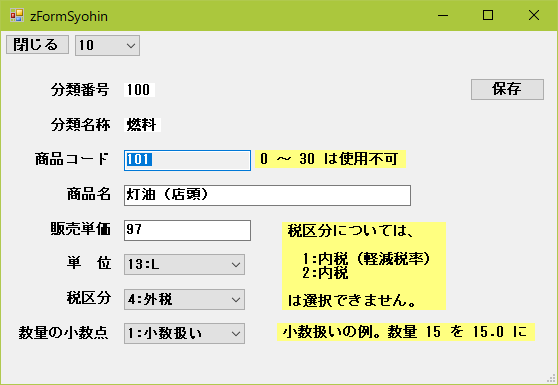
Task: Click the 分類名称 value 燃料
Action: 142,125
